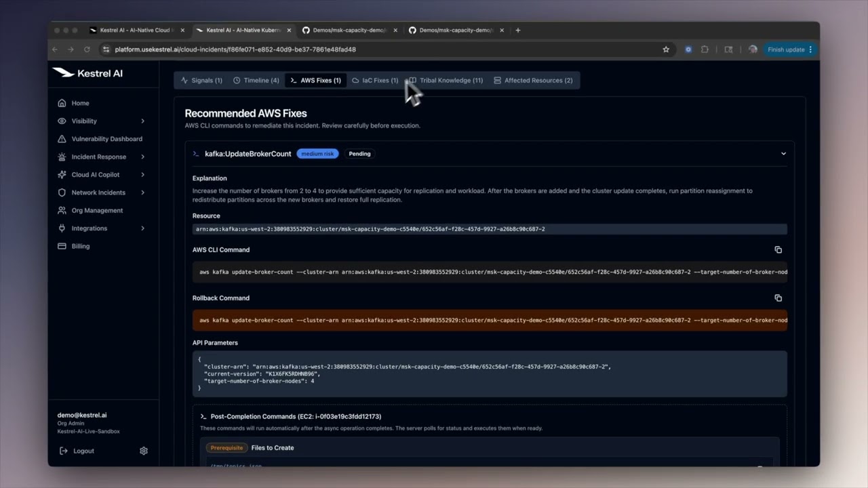Viewport: 868px width, 488px height.
Task: Click the Cloud AI Copilot sparkle icon
Action: pyautogui.click(x=62, y=175)
